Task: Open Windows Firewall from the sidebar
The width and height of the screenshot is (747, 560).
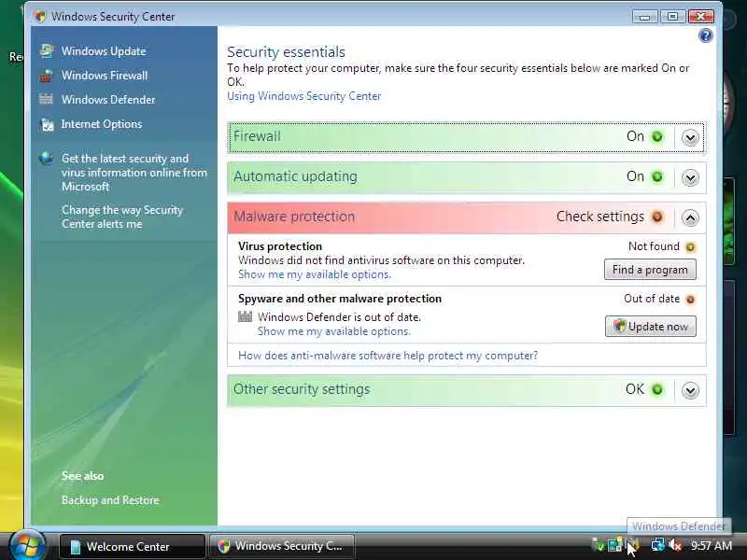Action: 105,76
